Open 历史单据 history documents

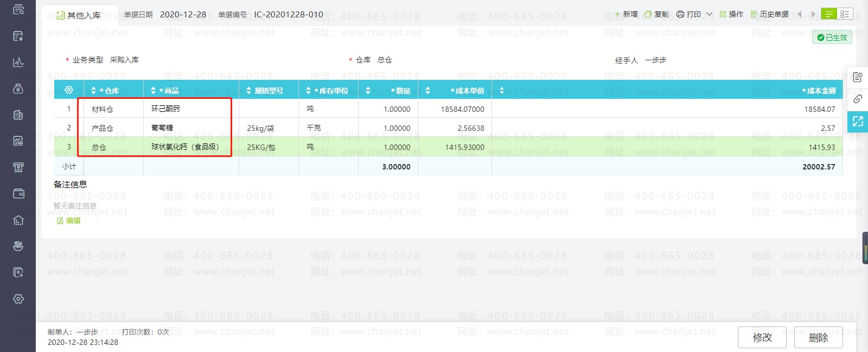click(769, 14)
